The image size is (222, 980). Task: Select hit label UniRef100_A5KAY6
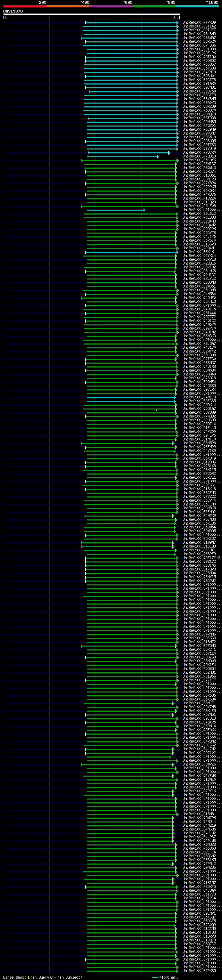point(199,160)
